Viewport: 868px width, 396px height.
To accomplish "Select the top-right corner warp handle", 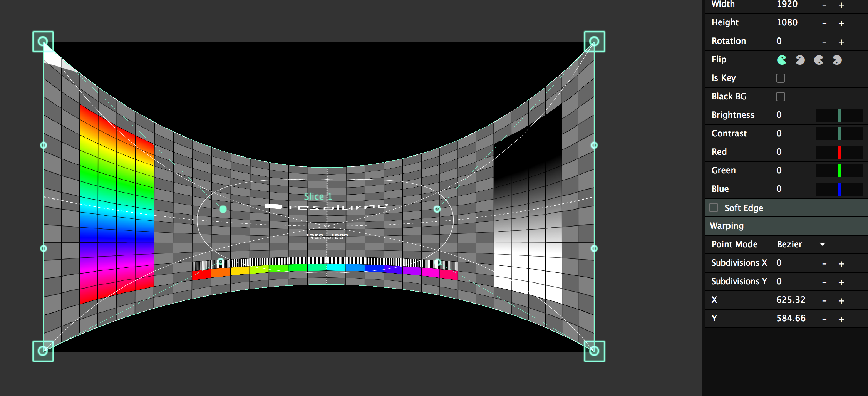I will tap(594, 41).
